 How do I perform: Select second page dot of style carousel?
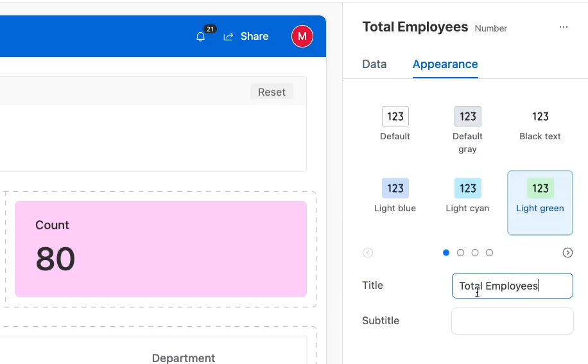[460, 253]
